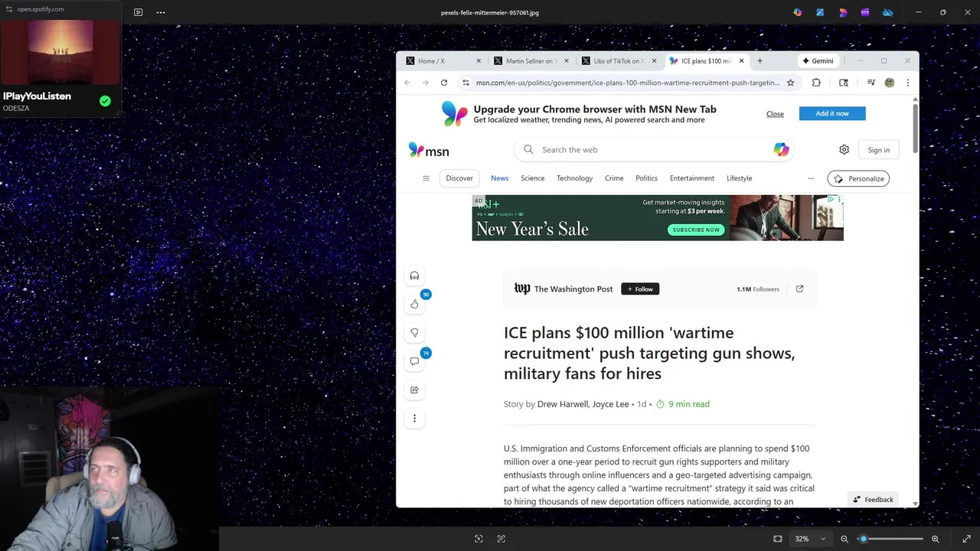Select the Politics navigation tab

[646, 178]
